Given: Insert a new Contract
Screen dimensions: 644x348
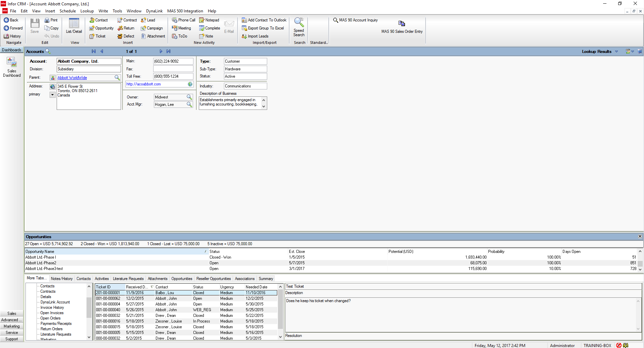Looking at the screenshot, I should [127, 20].
